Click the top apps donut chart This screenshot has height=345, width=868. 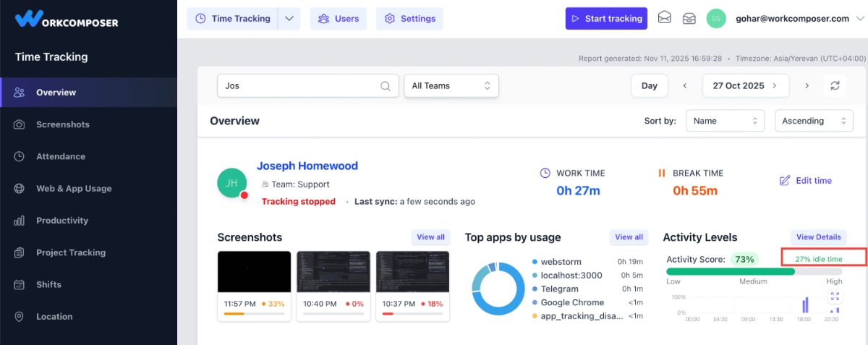point(498,289)
